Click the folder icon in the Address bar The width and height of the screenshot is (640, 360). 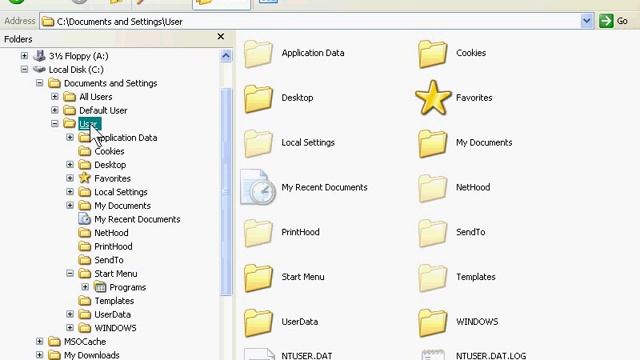[x=48, y=21]
